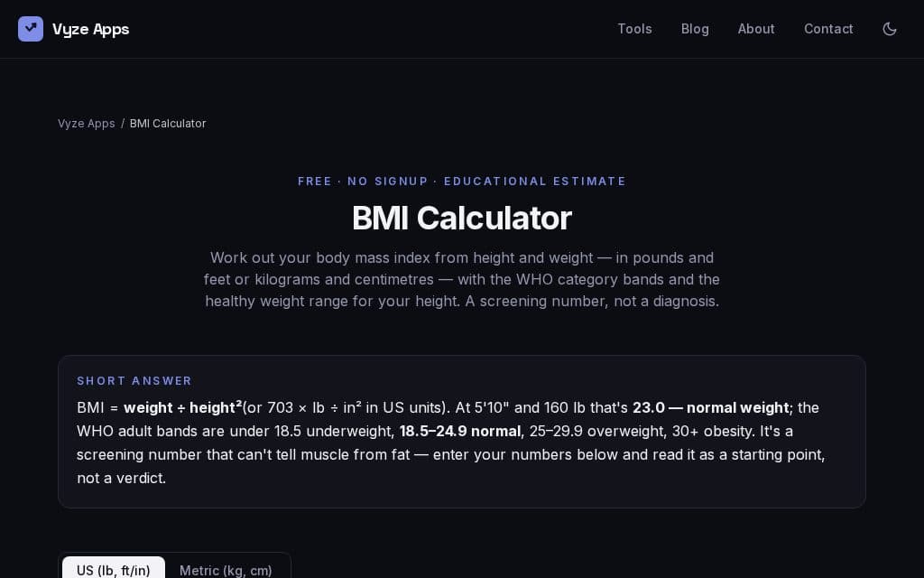
Task: Toggle dark mode with the moon icon
Action: click(889, 29)
